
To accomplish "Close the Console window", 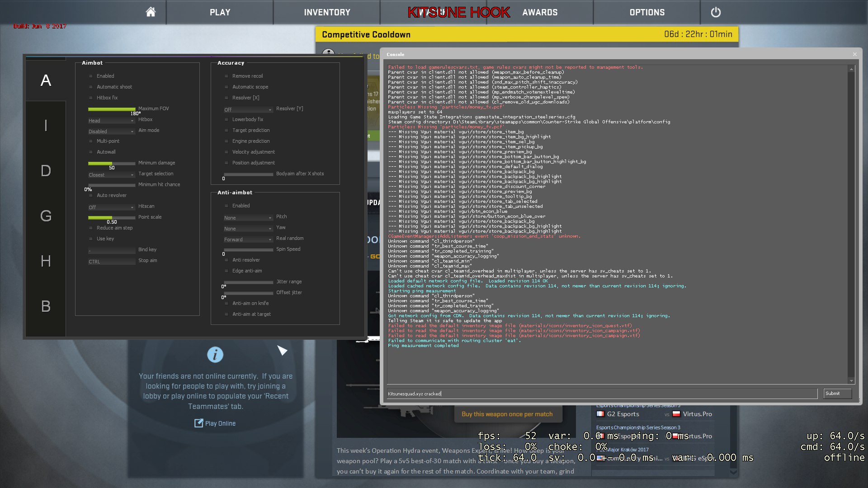I will pos(854,54).
